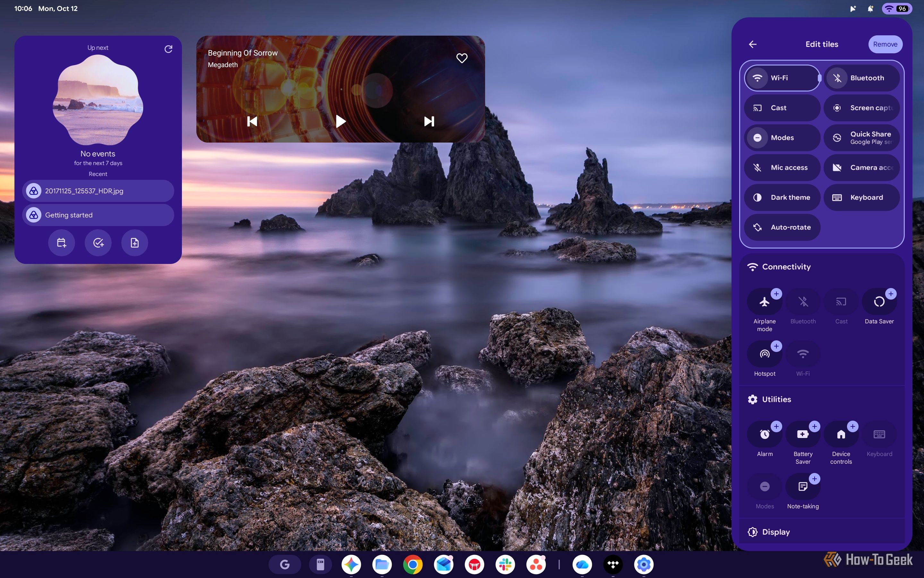Select the Mic access tile
The height and width of the screenshot is (578, 924).
click(x=782, y=167)
